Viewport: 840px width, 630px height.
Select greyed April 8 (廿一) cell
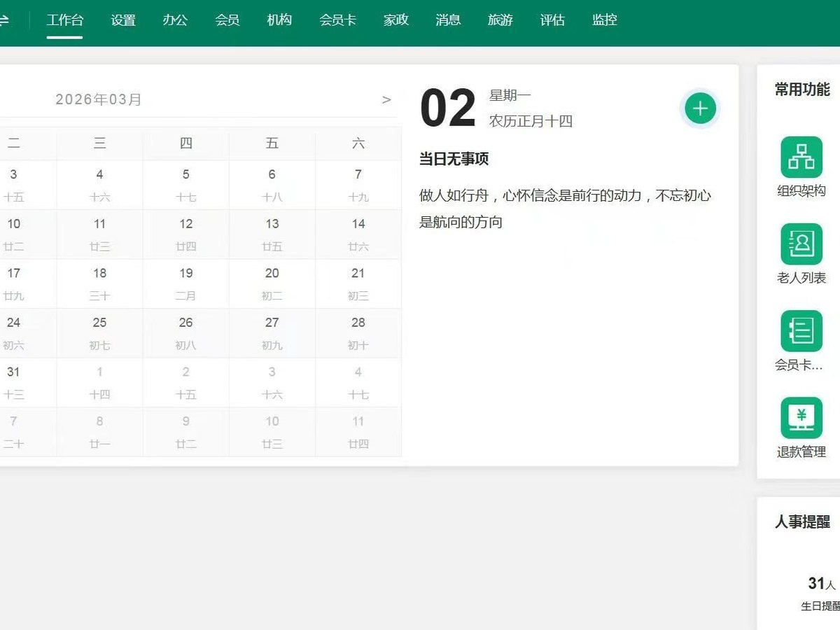pyautogui.click(x=99, y=432)
